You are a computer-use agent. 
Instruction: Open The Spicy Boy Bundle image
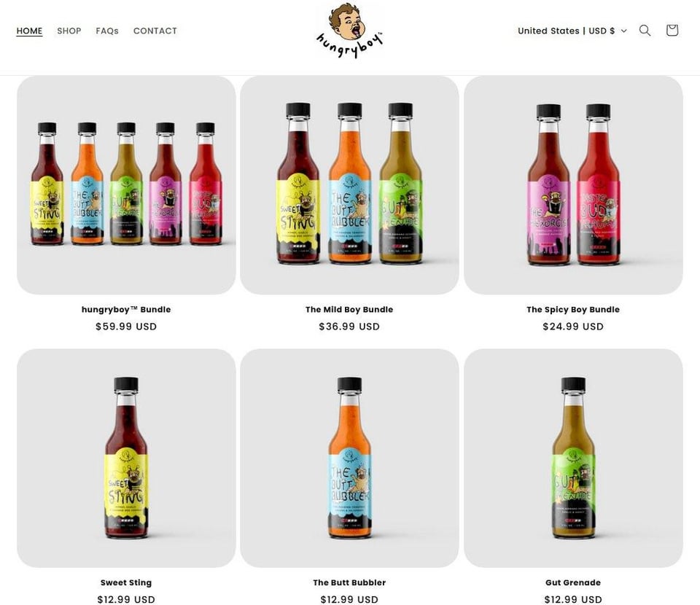click(573, 185)
